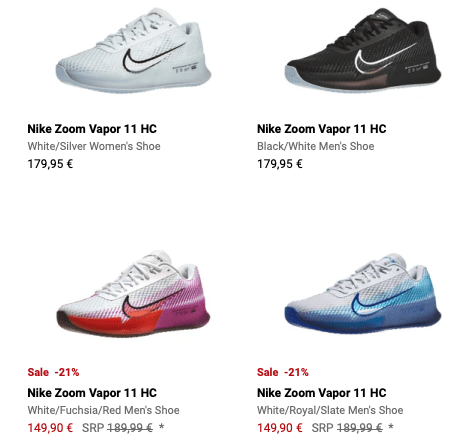Select the White/Fuchsia/Red Men's Shoe subtitle

pyautogui.click(x=103, y=410)
